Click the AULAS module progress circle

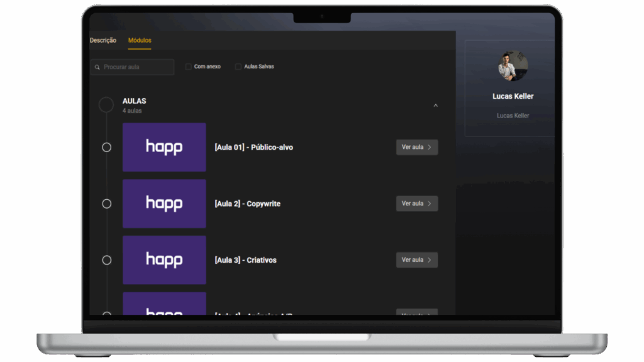(106, 105)
